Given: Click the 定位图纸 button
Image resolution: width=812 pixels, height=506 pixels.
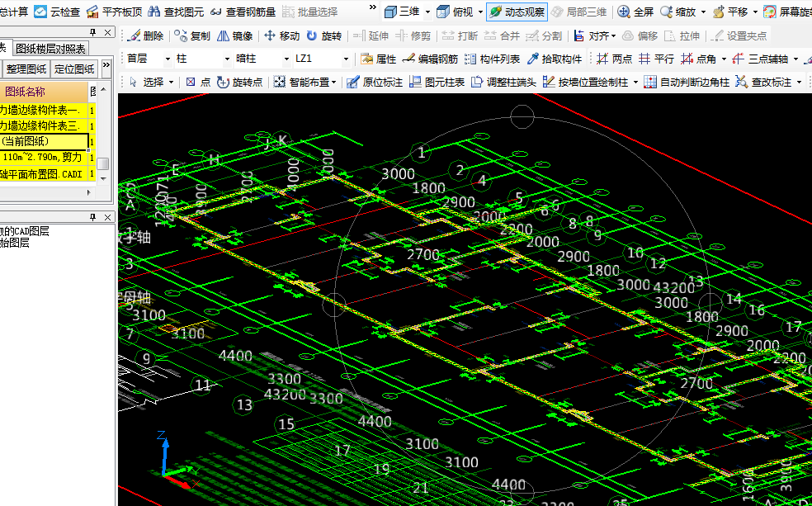Looking at the screenshot, I should pos(74,69).
